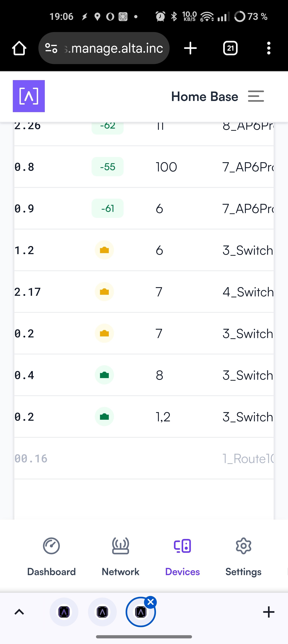
Task: Tap the Alta Labs logo icon
Action: point(29,96)
